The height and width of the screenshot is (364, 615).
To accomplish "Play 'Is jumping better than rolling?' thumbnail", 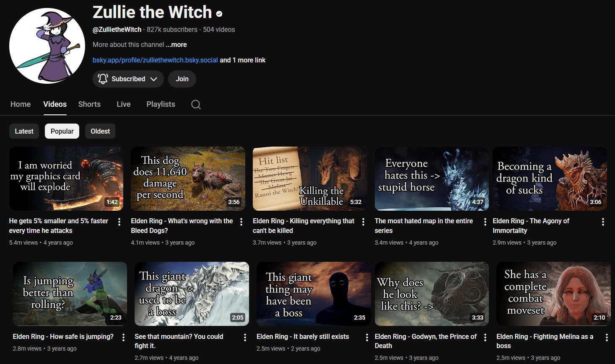I will pos(70,294).
